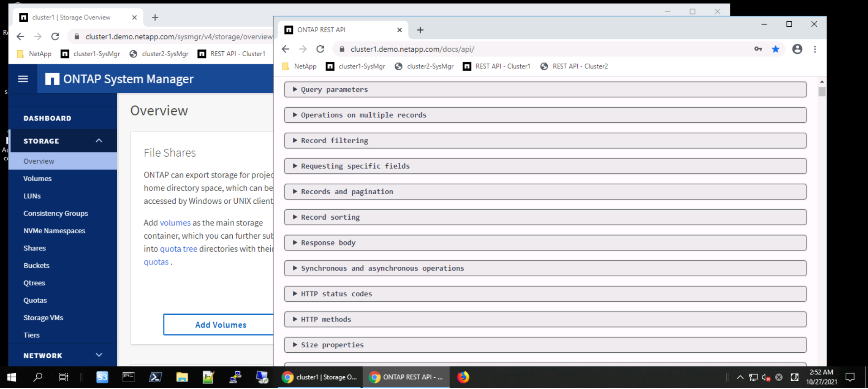This screenshot has width=868, height=389.
Task: Expand the Query parameters section
Action: (x=545, y=89)
